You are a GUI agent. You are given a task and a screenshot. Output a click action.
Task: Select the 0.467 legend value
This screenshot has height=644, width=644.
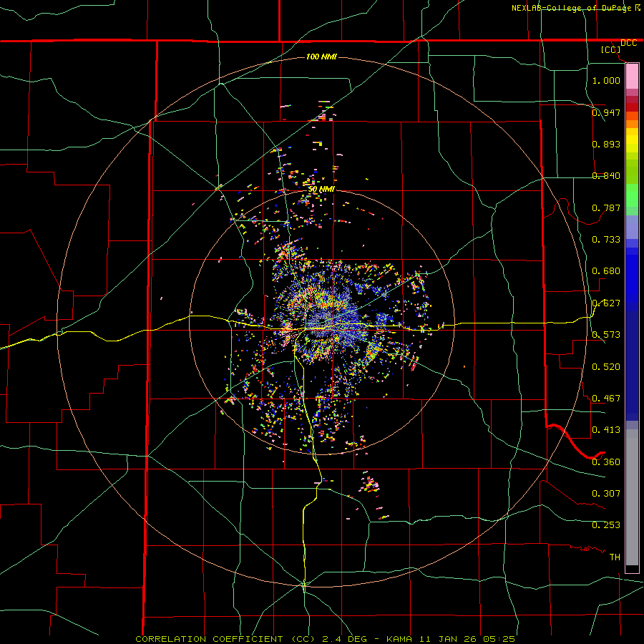pos(606,399)
